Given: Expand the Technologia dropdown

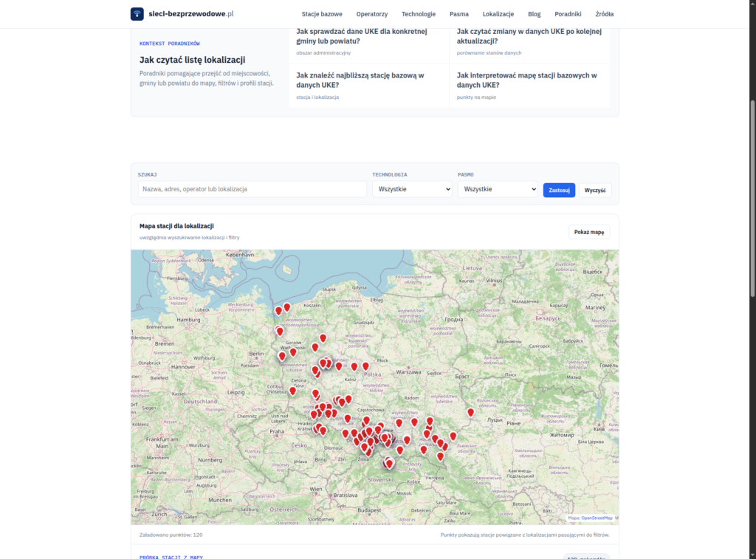Looking at the screenshot, I should pos(412,189).
